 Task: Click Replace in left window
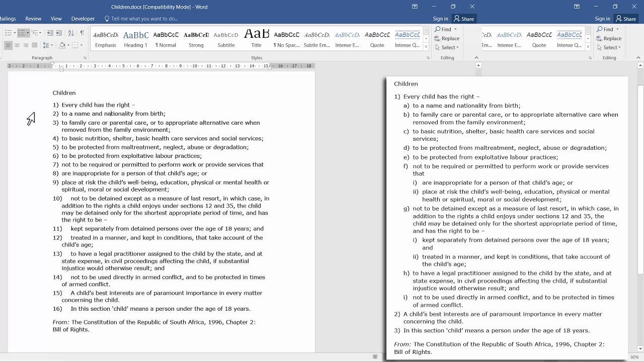coord(447,38)
